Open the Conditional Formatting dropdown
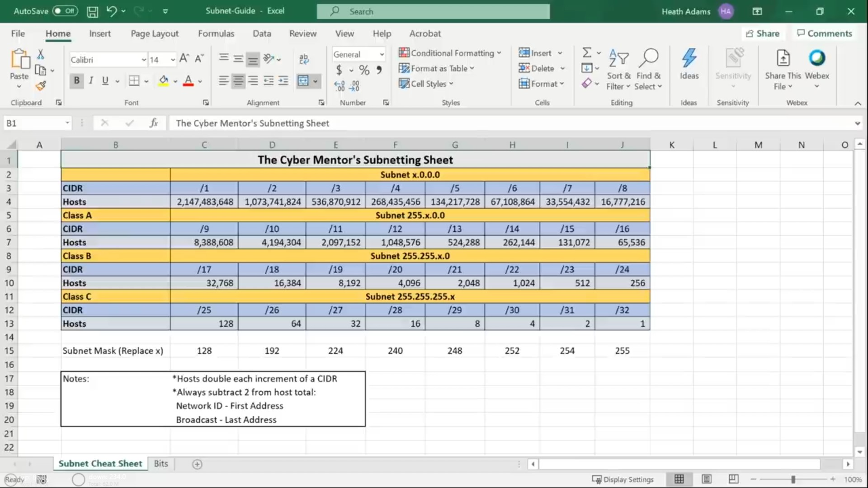Viewport: 868px width, 488px height. tap(450, 53)
